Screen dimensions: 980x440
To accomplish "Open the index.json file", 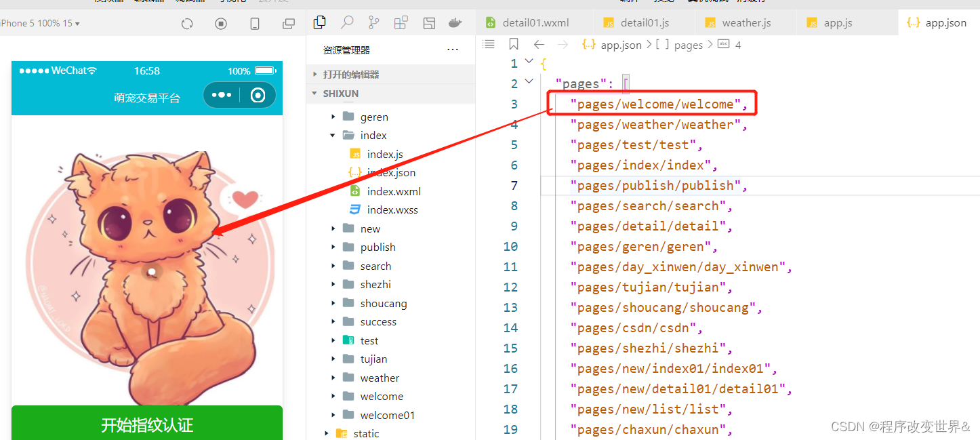I will 391,173.
